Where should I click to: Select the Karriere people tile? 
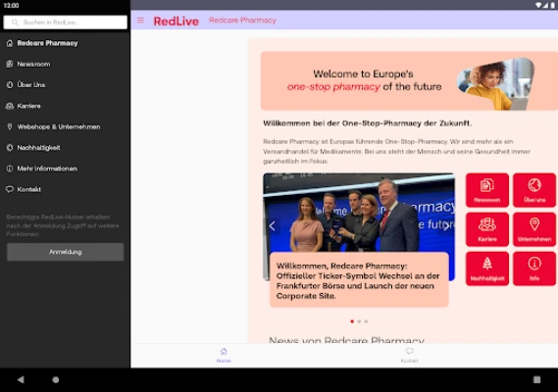486,229
